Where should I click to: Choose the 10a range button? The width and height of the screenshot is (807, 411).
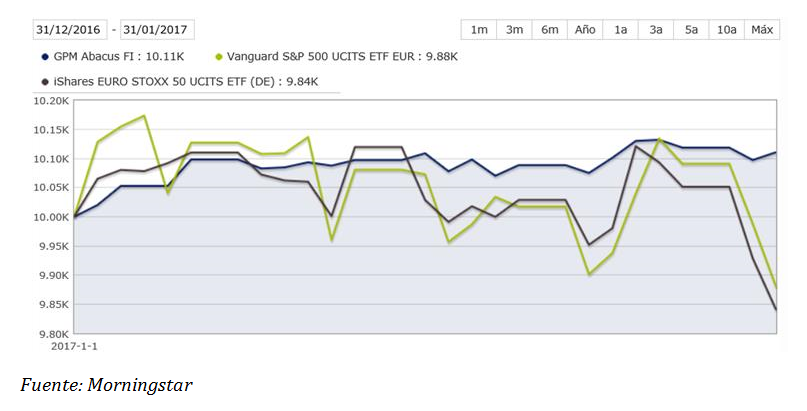(727, 30)
